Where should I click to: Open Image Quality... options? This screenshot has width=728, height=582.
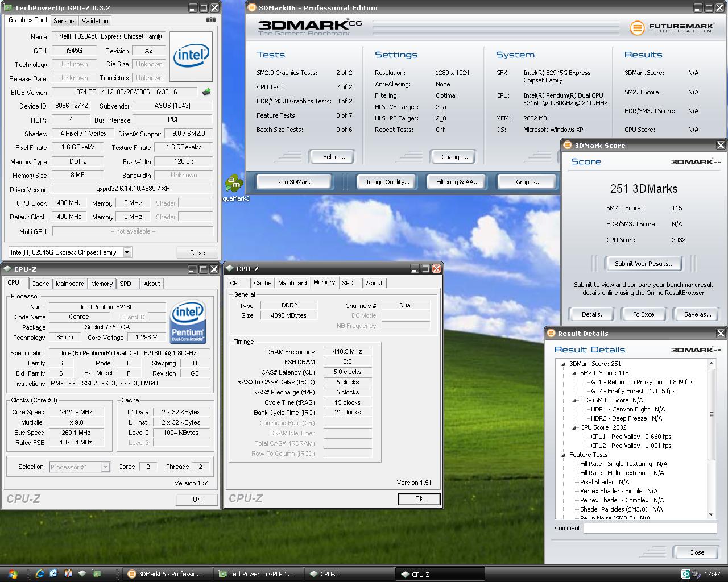coord(388,182)
